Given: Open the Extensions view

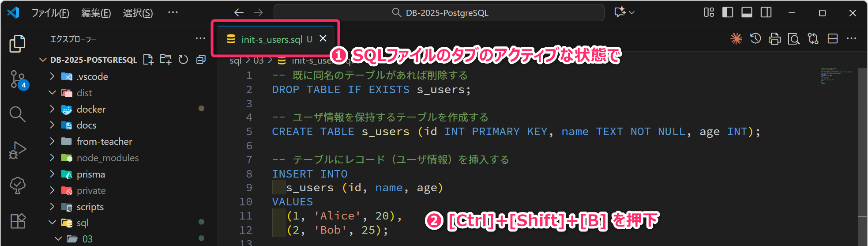Looking at the screenshot, I should [18, 220].
